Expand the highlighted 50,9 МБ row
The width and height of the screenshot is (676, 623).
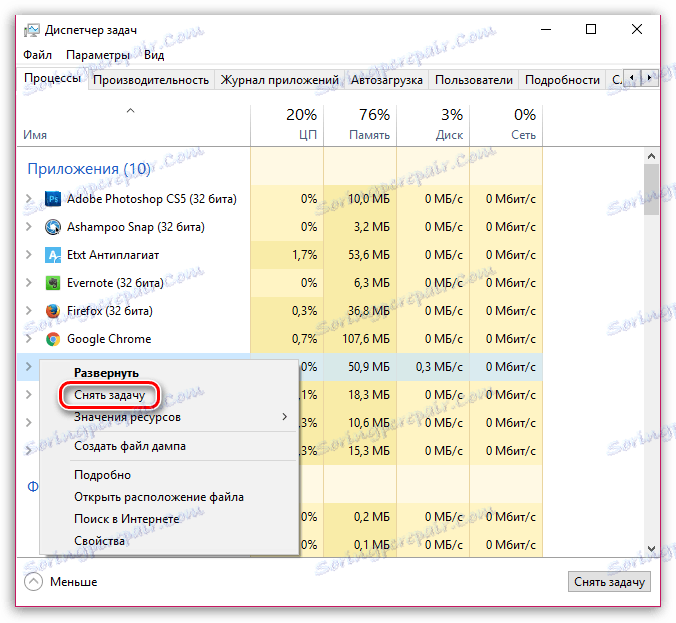28,366
